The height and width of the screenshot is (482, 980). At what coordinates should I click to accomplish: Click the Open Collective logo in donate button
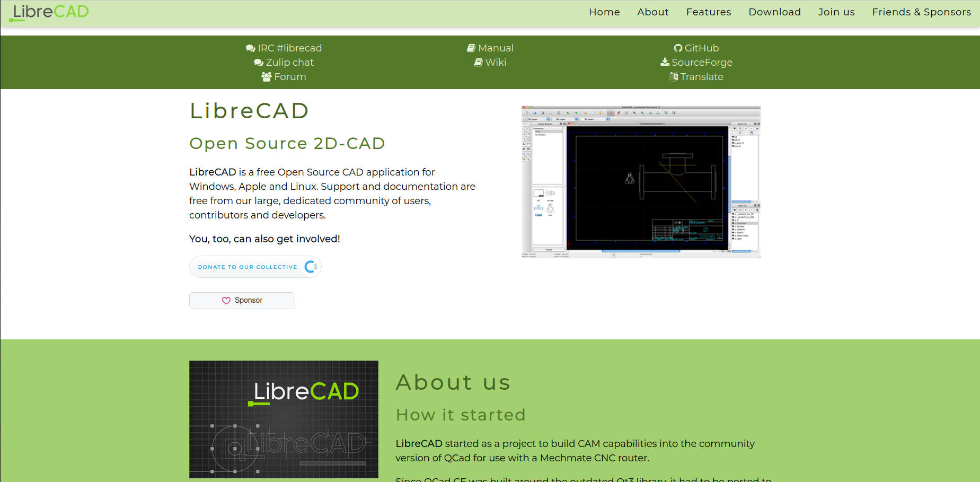[x=311, y=267]
